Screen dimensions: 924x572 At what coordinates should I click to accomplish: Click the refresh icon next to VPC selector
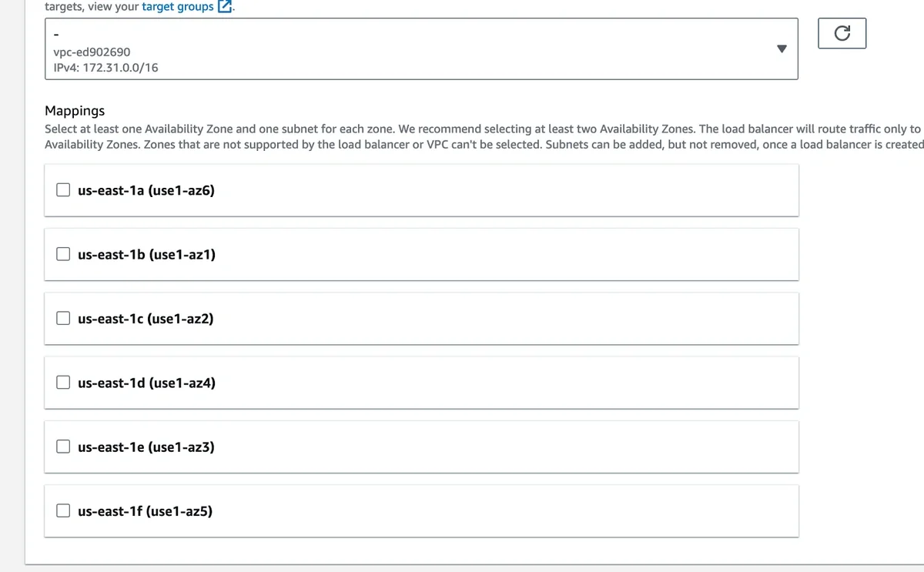pyautogui.click(x=842, y=33)
